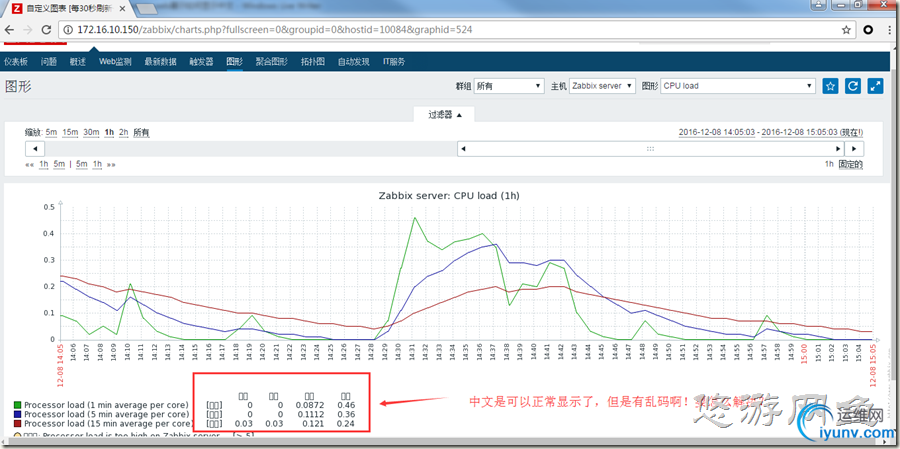Click the Processor load (15 min average per core) legend text
The width and height of the screenshot is (900, 449).
pos(108,423)
